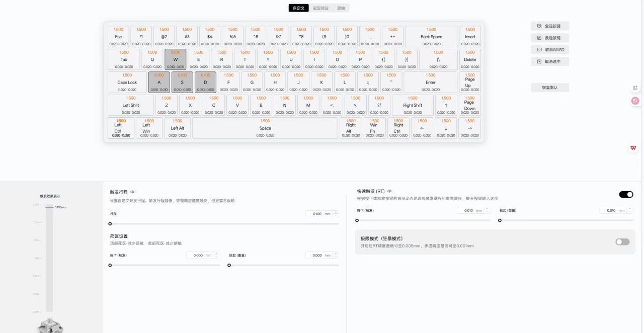Select the Space key

(x=265, y=128)
